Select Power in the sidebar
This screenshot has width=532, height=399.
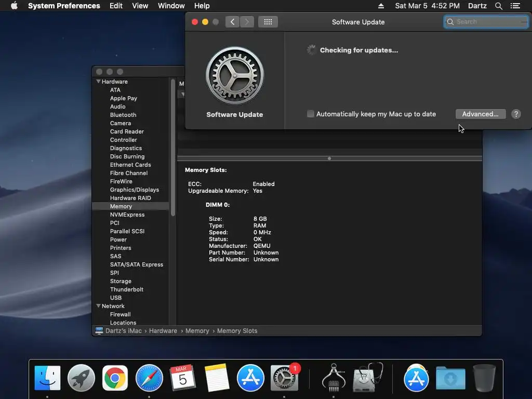118,240
